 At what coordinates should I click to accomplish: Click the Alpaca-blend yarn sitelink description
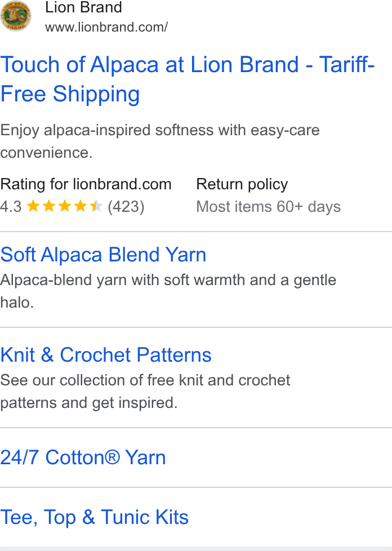pos(168,291)
